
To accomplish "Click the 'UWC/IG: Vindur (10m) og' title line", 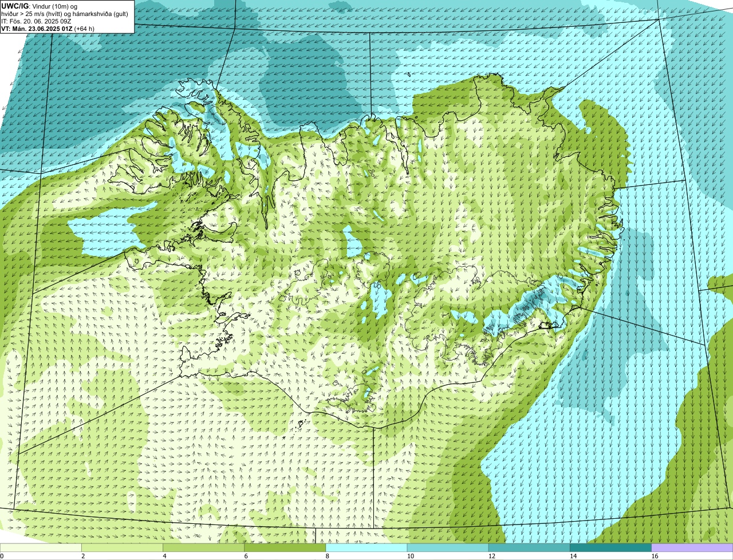I will (39, 6).
